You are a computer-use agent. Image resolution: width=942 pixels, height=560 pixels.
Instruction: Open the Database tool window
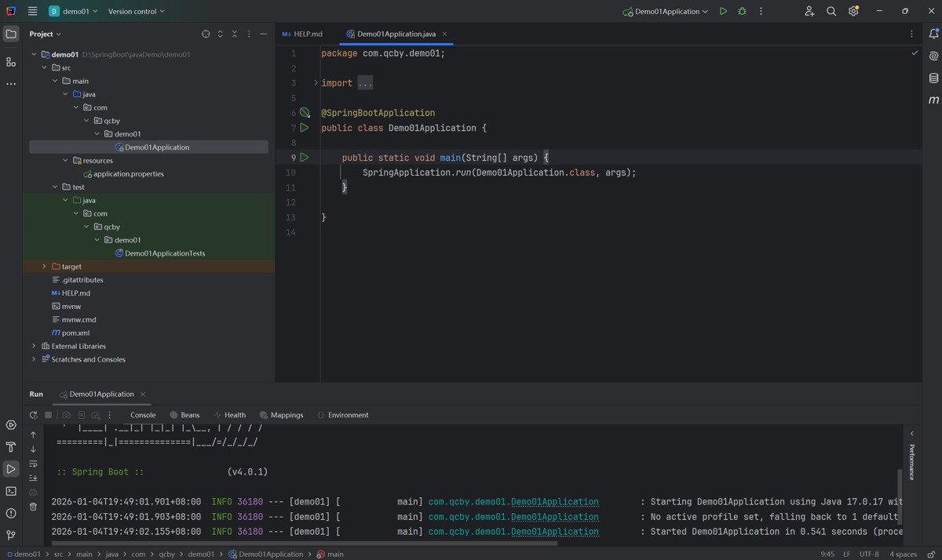click(933, 78)
